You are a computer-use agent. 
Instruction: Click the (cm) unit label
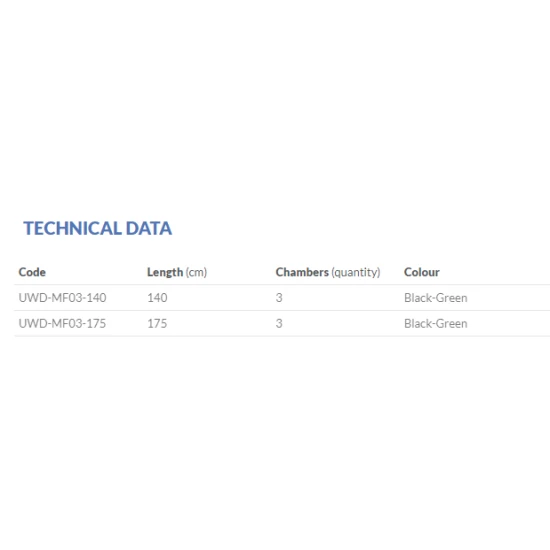click(196, 272)
